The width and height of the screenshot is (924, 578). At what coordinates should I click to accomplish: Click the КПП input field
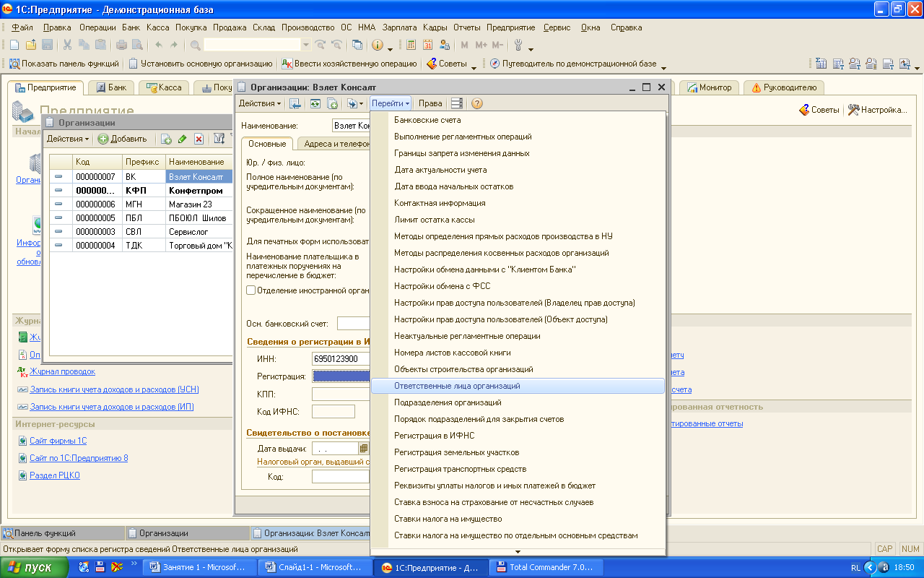coord(341,394)
